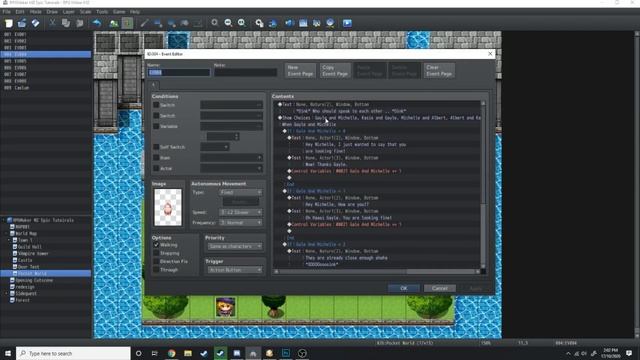Image resolution: width=640 pixels, height=360 pixels.
Task: Open the Actor condition dropdown
Action: (x=231, y=168)
